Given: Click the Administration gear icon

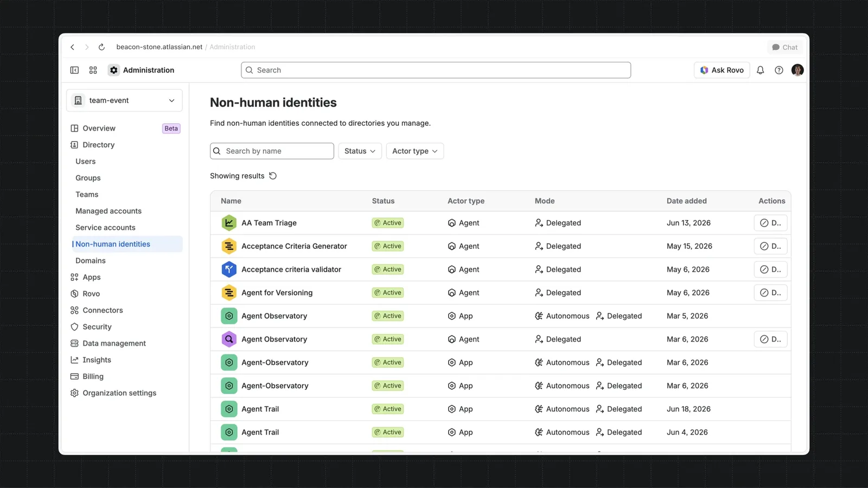Looking at the screenshot, I should click(x=113, y=70).
